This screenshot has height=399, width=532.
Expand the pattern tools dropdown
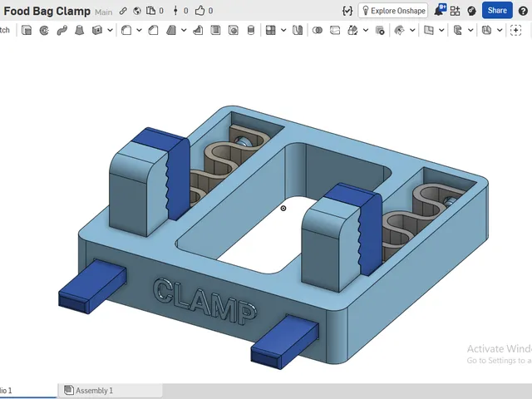(283, 31)
